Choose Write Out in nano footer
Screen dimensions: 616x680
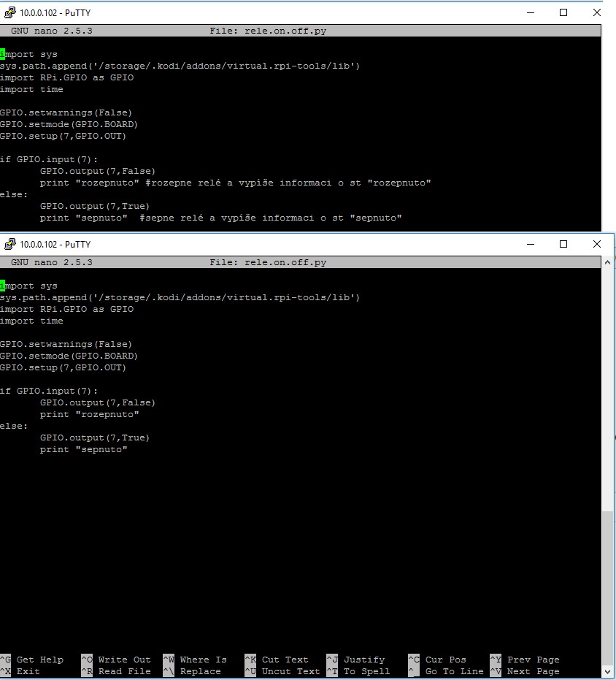116,660
